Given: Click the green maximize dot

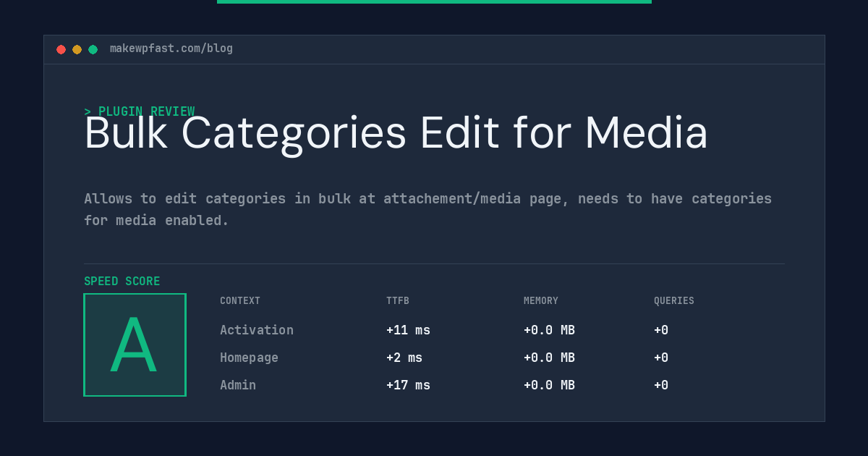Looking at the screenshot, I should (x=93, y=49).
